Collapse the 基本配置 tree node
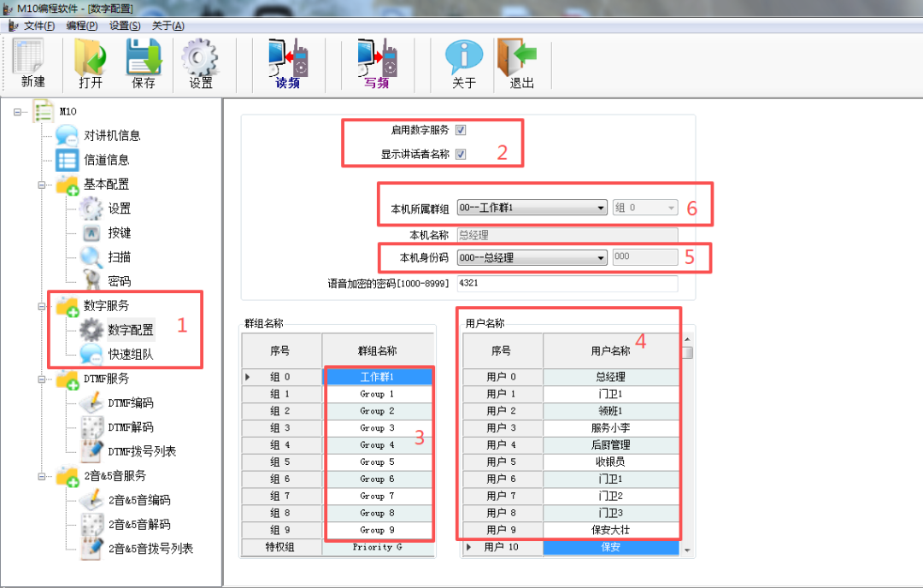Screen dimensions: 923x588 41,185
